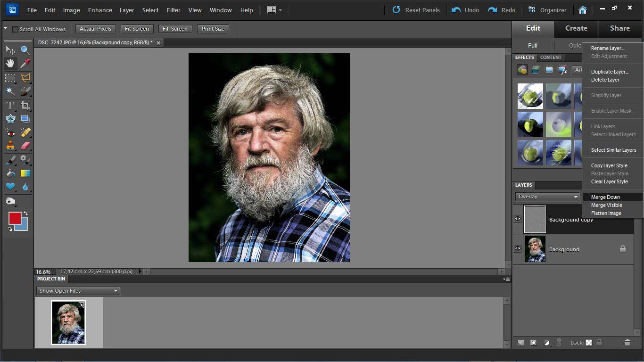This screenshot has height=362, width=644.
Task: Select the Red Eye Removal tool
Action: coord(10,133)
